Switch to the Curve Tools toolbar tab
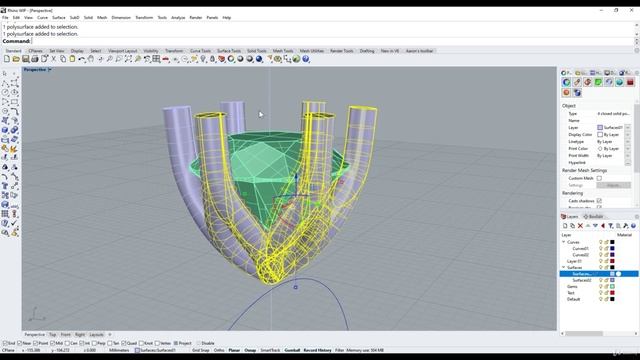The height and width of the screenshot is (360, 640). (x=200, y=51)
